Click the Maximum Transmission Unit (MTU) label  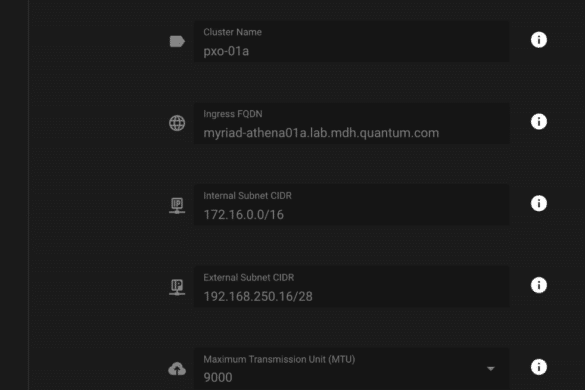[x=279, y=359]
